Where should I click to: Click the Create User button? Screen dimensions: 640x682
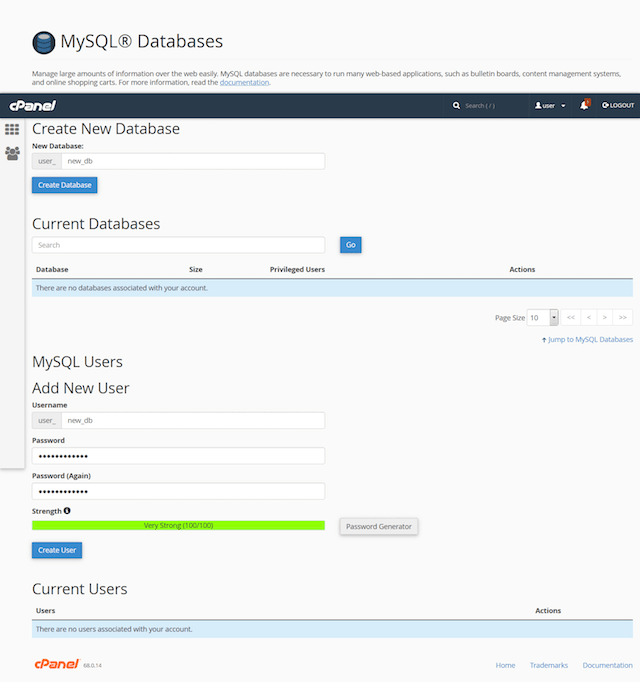coord(57,550)
